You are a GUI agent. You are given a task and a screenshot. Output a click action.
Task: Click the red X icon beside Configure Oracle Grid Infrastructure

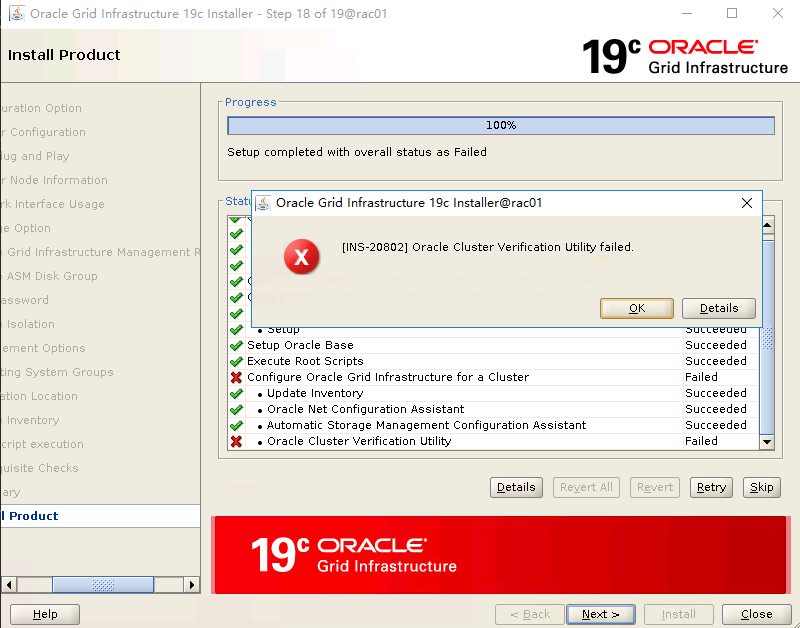236,378
